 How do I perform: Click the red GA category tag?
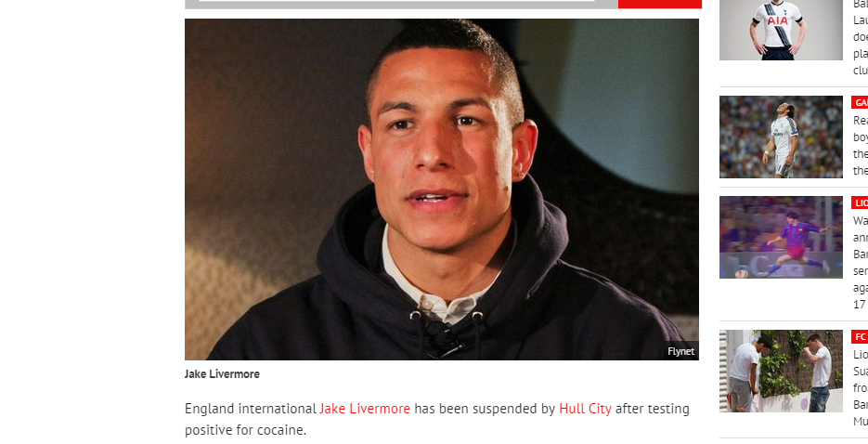tap(860, 102)
